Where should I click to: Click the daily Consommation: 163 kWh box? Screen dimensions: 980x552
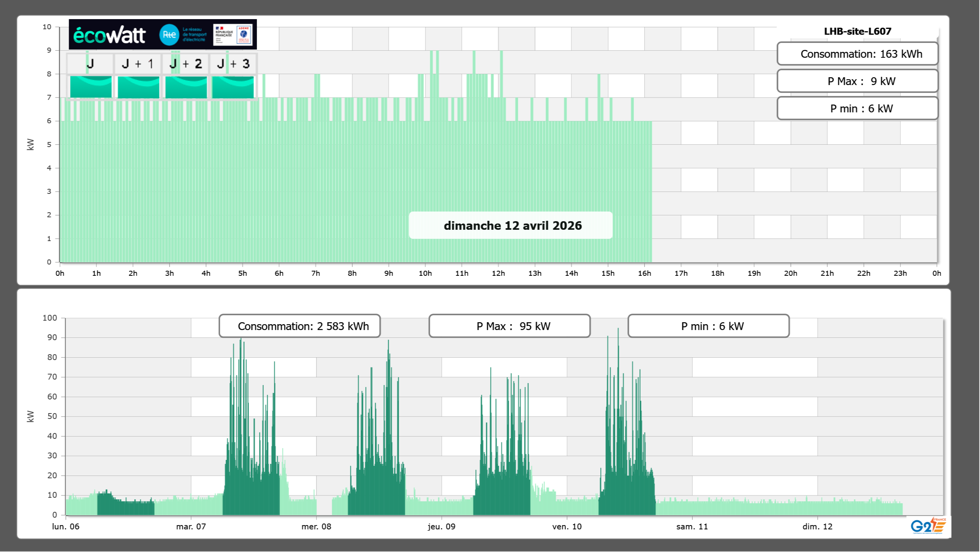857,54
